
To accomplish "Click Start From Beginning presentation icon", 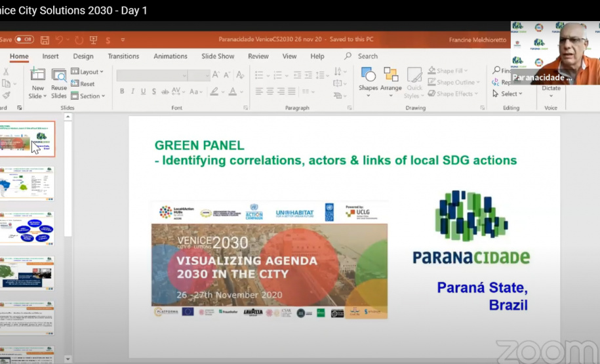I will (93, 40).
